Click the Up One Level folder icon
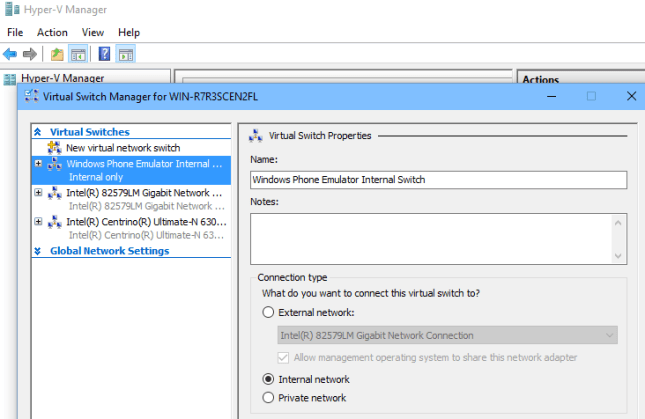This screenshot has width=645, height=419. coord(57,54)
